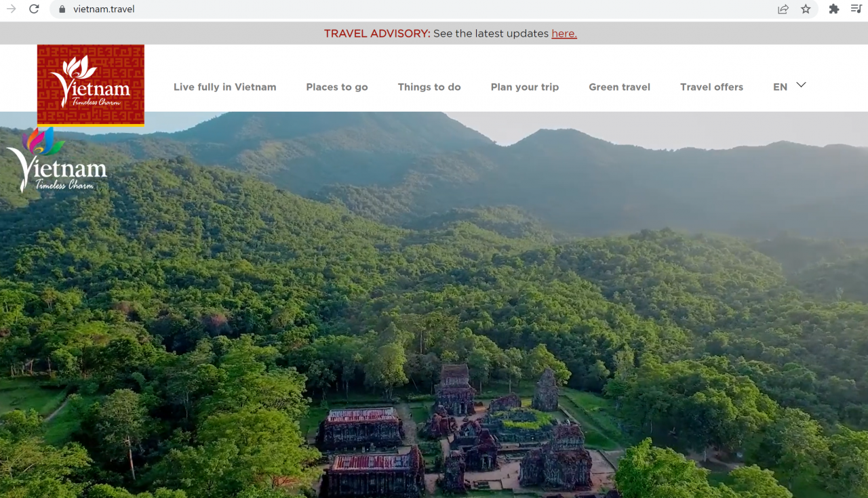Expand the EN language dropdown
This screenshot has height=498, width=868.
coord(789,87)
